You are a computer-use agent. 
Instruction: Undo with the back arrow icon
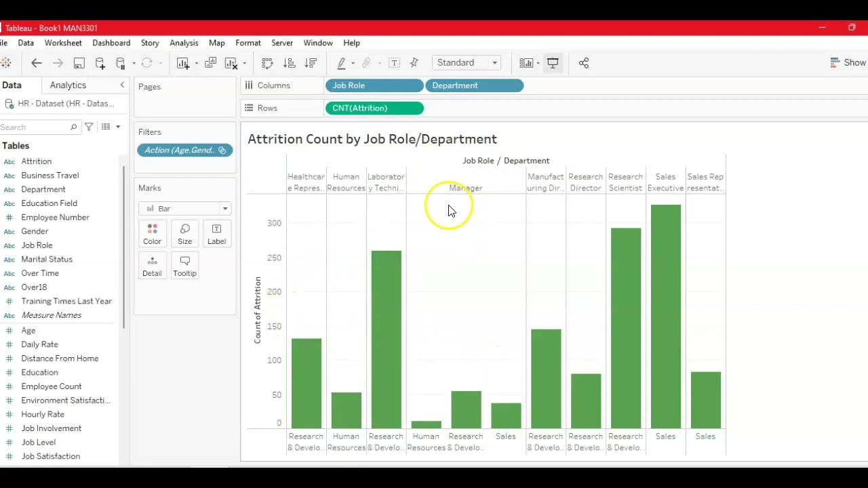tap(37, 63)
